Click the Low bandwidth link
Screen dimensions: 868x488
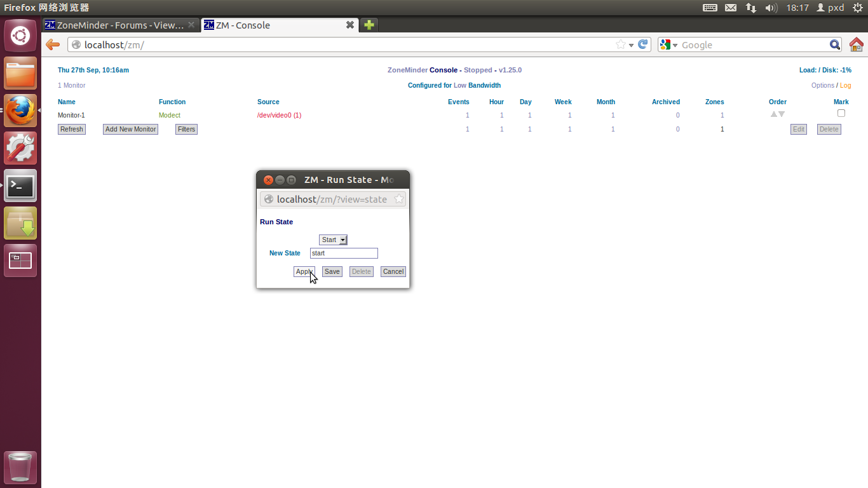pos(460,85)
